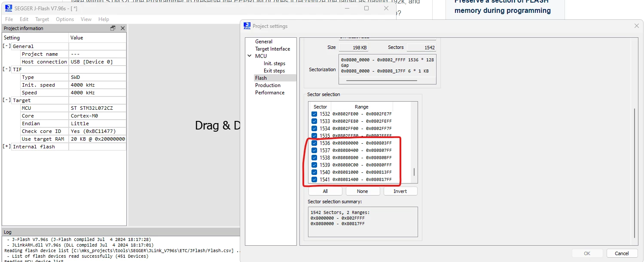The image size is (644, 262).
Task: Expand the Internal flash group
Action: pos(6,147)
